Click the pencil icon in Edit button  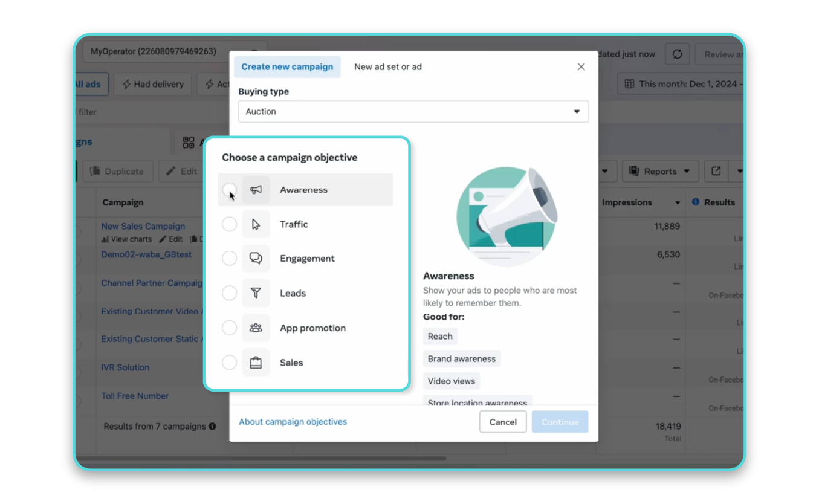[171, 172]
